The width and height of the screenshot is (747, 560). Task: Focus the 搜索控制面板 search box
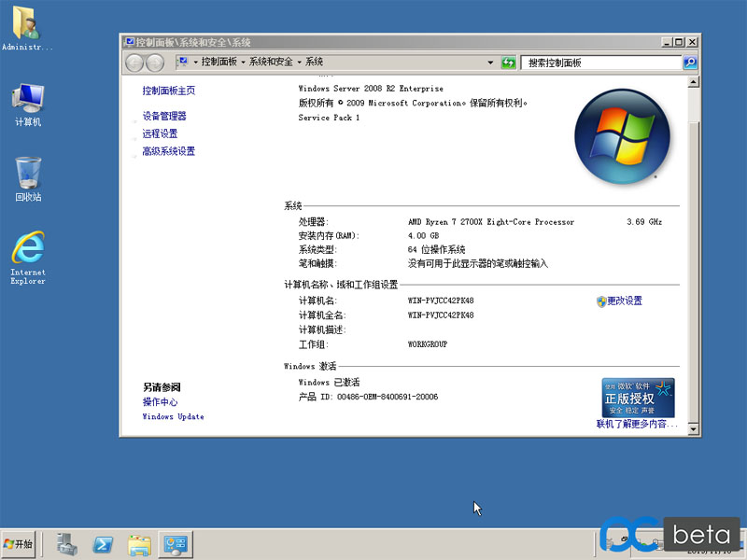601,63
